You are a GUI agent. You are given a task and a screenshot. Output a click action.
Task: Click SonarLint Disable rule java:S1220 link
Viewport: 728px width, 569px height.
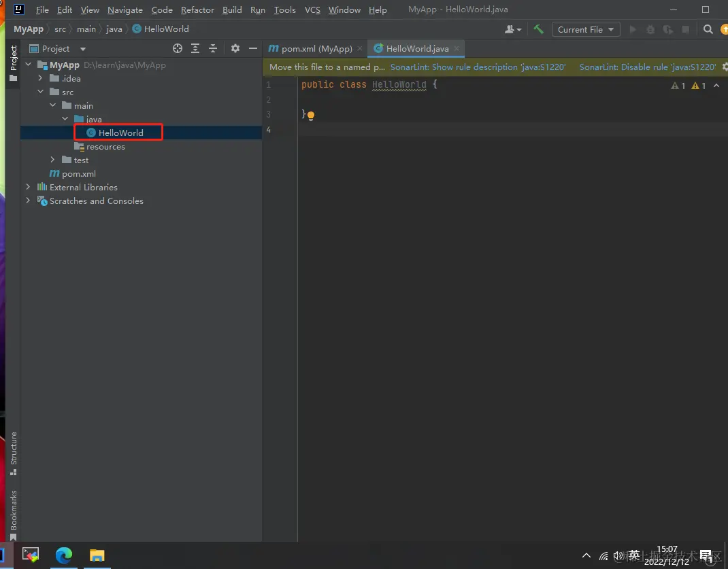648,67
